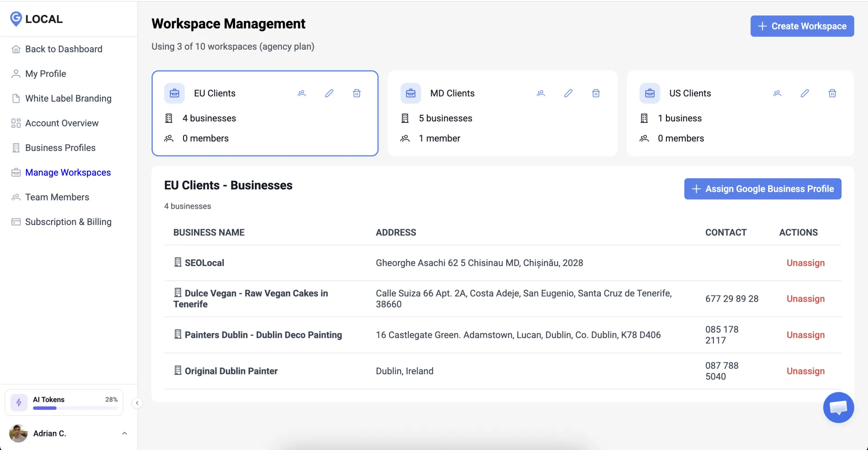
Task: Click the document icon beside White Label Branding
Action: coord(16,98)
